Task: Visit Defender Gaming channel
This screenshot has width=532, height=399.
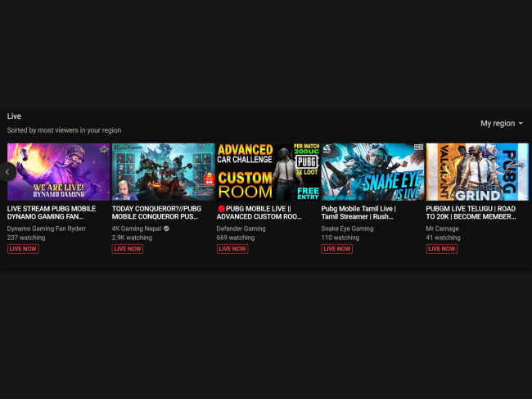Action: (x=241, y=229)
